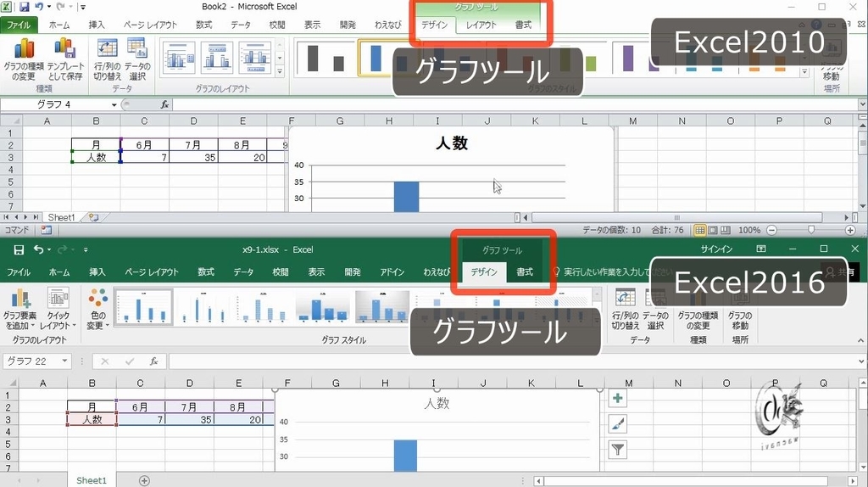Click Change Chart Type in Excel 2016
The width and height of the screenshot is (868, 487).
[x=698, y=309]
